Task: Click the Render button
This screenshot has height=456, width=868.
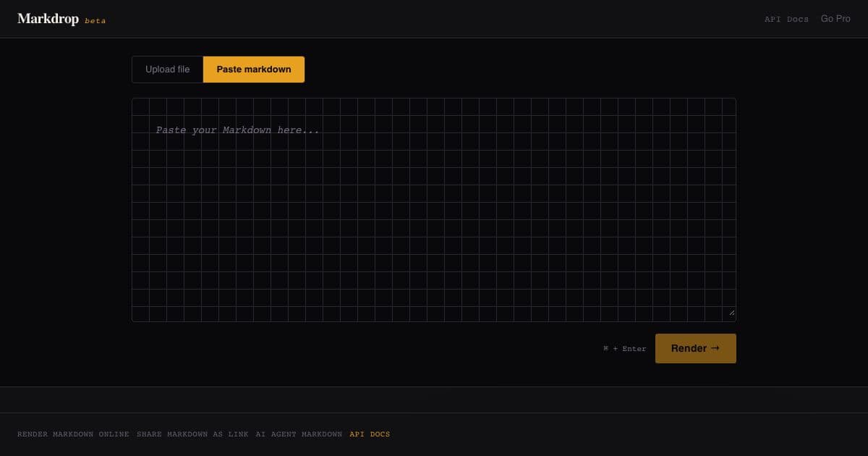Action: pos(696,348)
